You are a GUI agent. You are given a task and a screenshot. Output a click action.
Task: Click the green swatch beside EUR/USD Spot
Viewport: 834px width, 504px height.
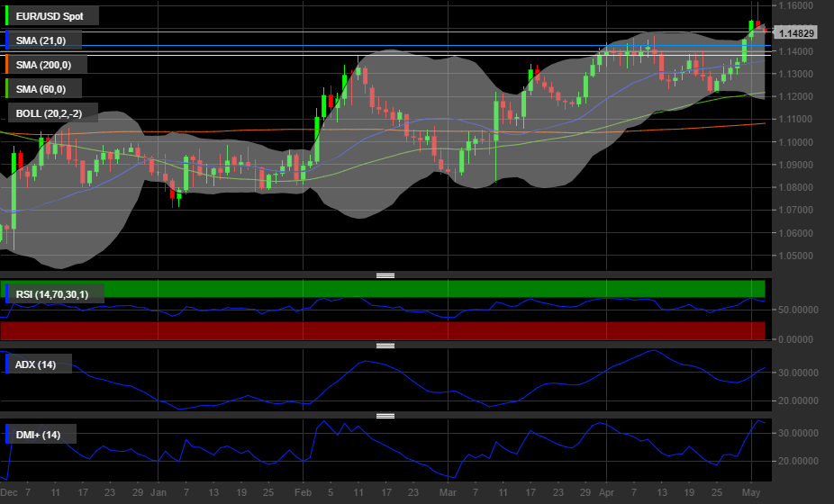[7, 16]
